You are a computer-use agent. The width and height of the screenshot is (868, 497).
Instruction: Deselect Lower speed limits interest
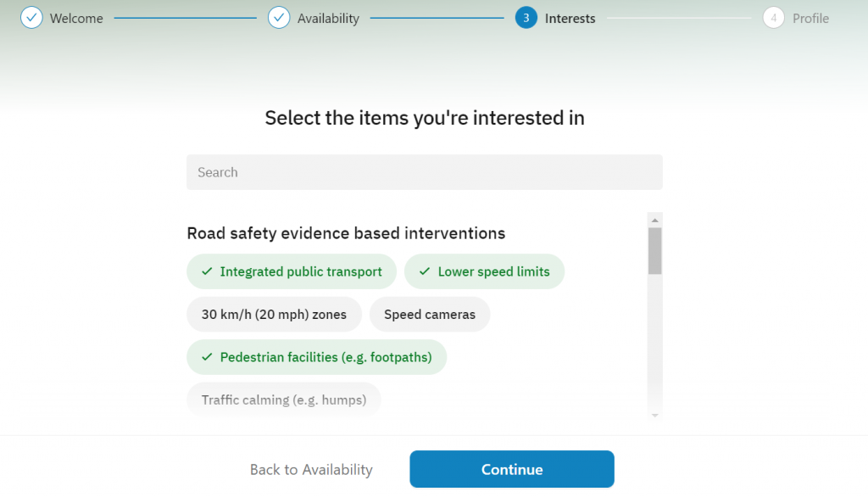tap(484, 271)
